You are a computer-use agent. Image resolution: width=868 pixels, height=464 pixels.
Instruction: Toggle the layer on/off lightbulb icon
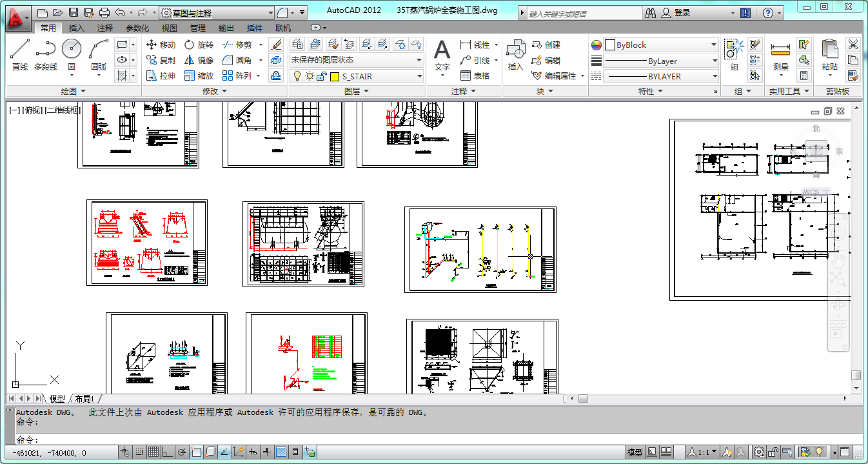tap(297, 76)
